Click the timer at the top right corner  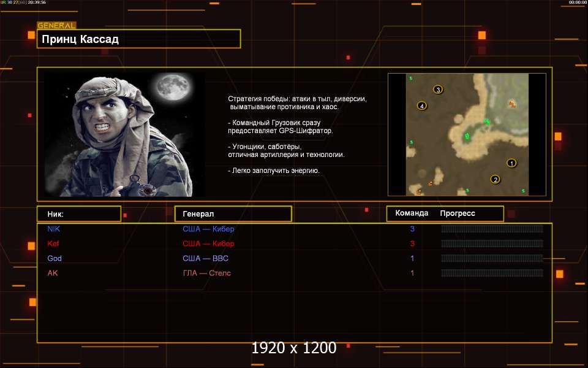(578, 2)
